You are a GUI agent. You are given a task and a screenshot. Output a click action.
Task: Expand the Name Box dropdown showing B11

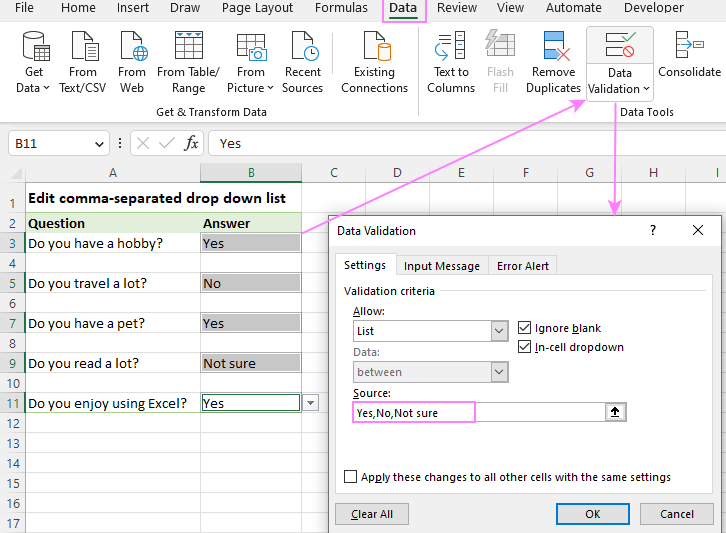click(x=99, y=144)
